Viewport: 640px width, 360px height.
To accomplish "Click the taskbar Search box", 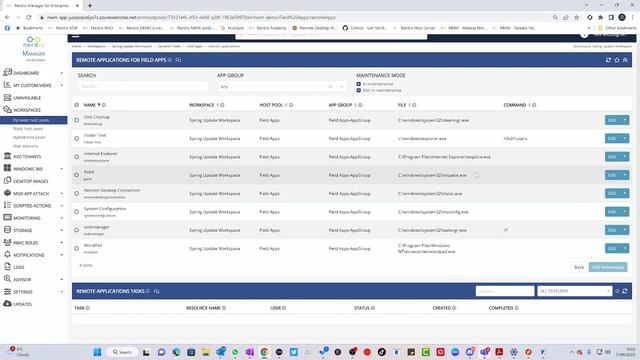I will [122, 352].
